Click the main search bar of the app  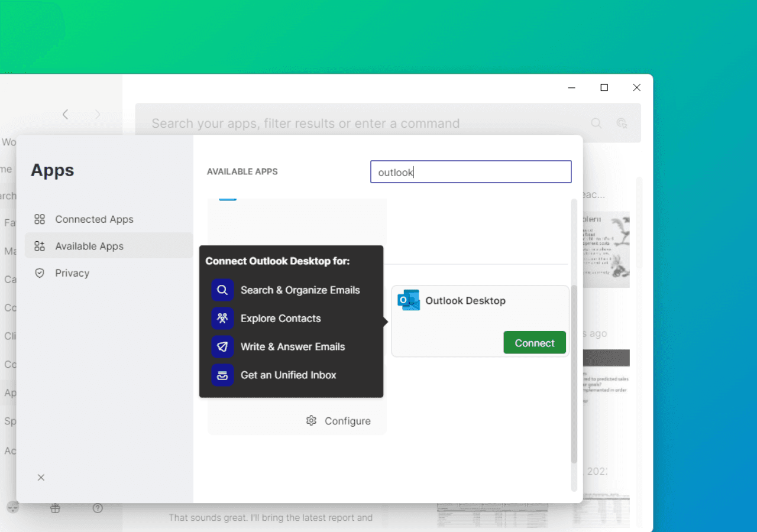[388, 123]
